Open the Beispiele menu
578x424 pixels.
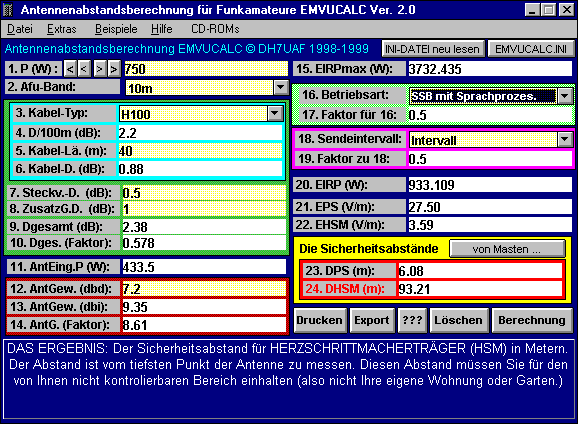click(x=116, y=29)
